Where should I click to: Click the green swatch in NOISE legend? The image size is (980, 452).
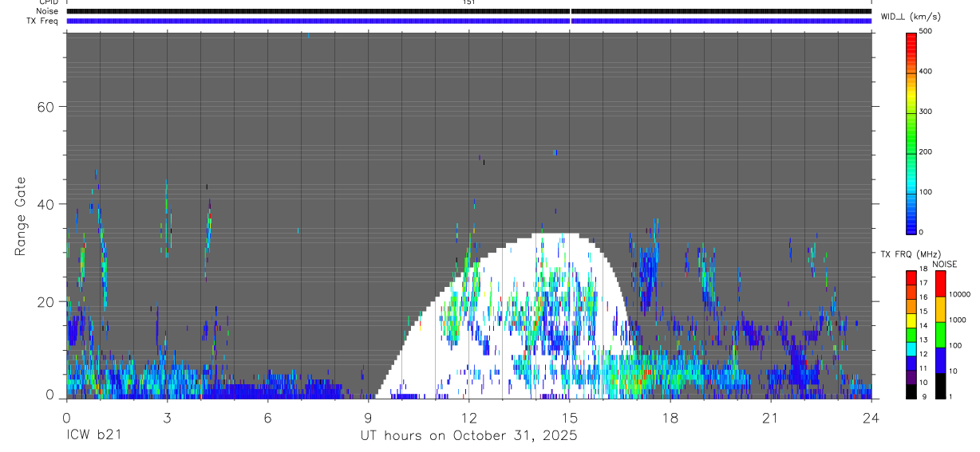point(940,335)
